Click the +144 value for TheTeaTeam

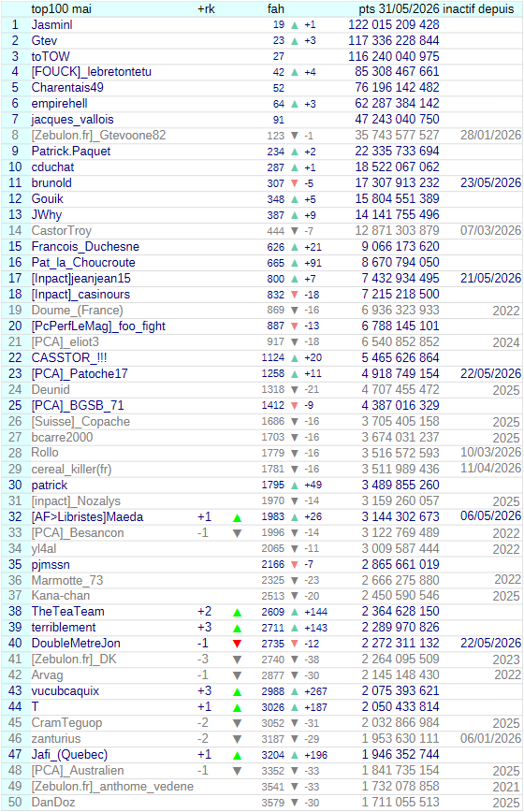pos(316,612)
